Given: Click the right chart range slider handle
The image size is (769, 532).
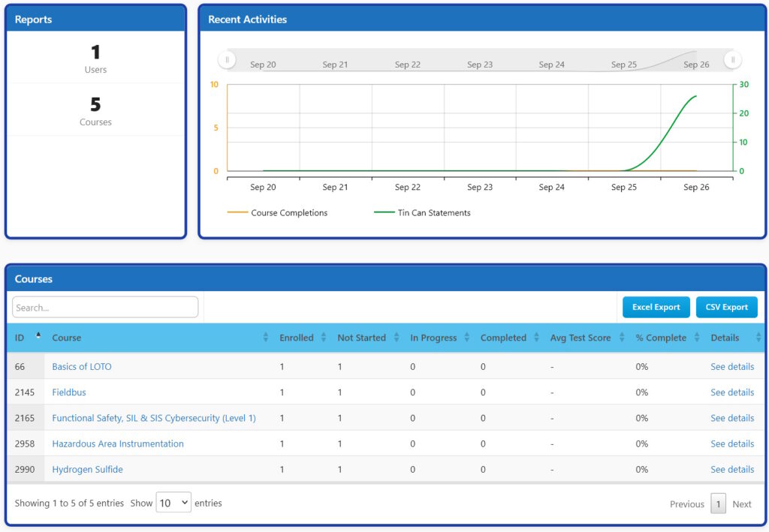Looking at the screenshot, I should coord(732,60).
